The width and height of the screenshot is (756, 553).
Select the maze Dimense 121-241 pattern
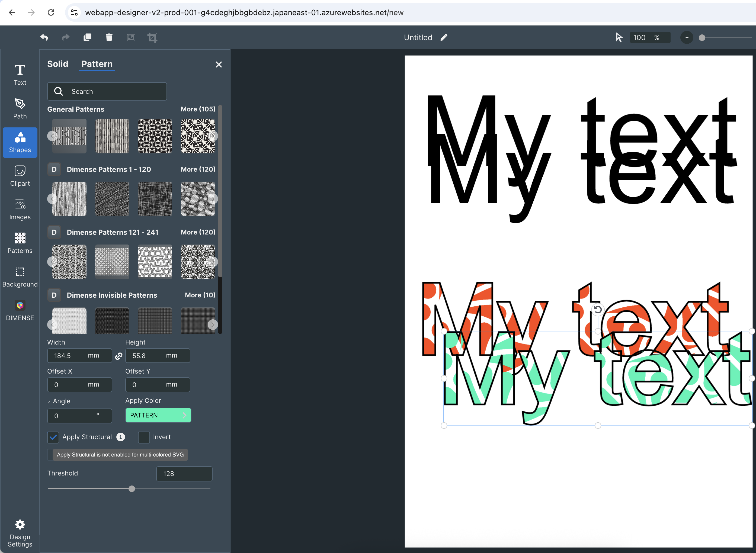[x=155, y=262]
